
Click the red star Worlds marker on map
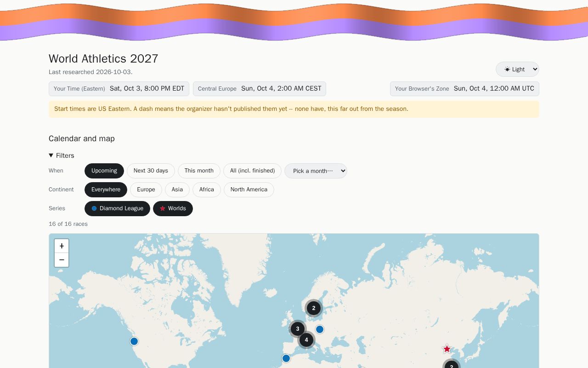point(447,349)
